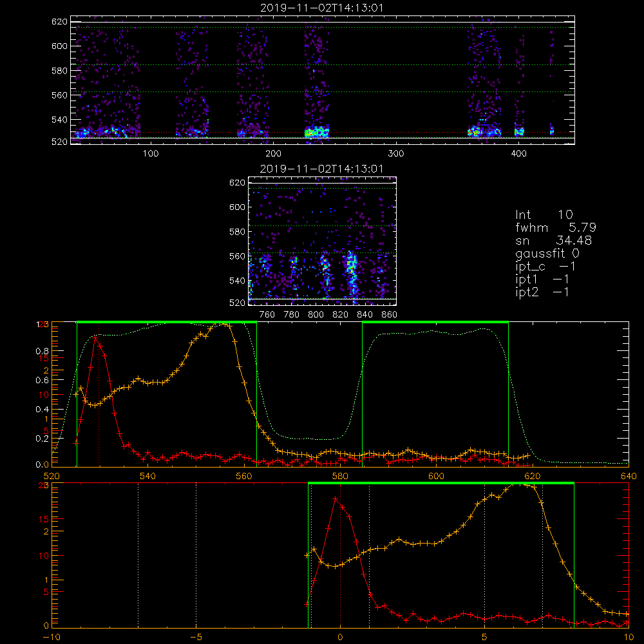644x644 pixels.
Task: Click y-axis label 560 on middle spectrogram
Action: click(238, 256)
